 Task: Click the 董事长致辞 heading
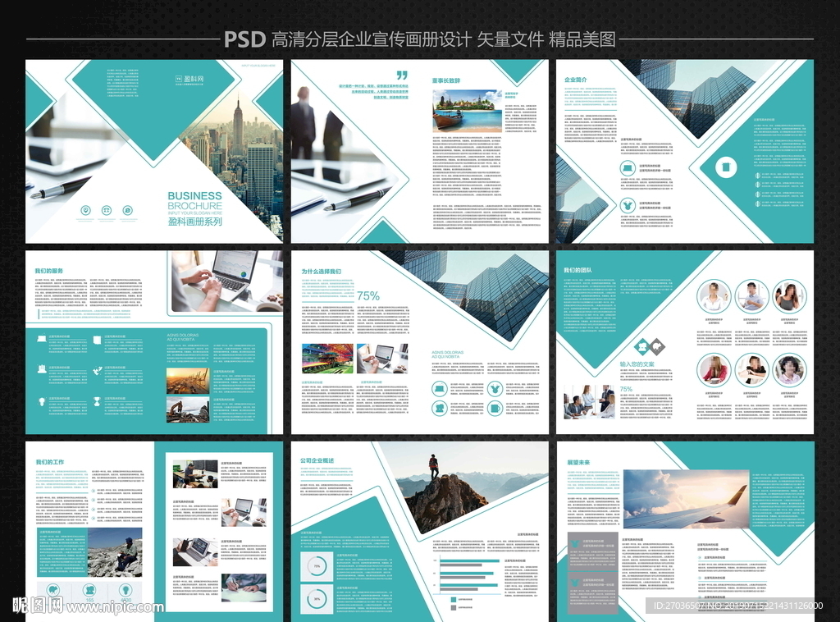pos(445,80)
